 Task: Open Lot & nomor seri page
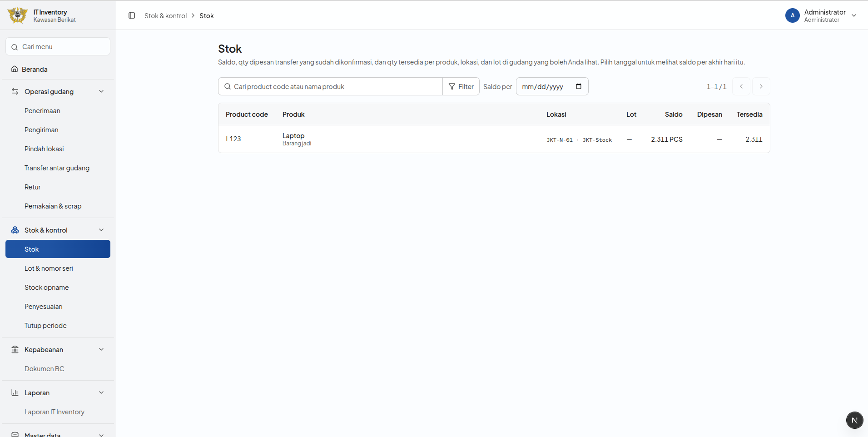(x=58, y=268)
